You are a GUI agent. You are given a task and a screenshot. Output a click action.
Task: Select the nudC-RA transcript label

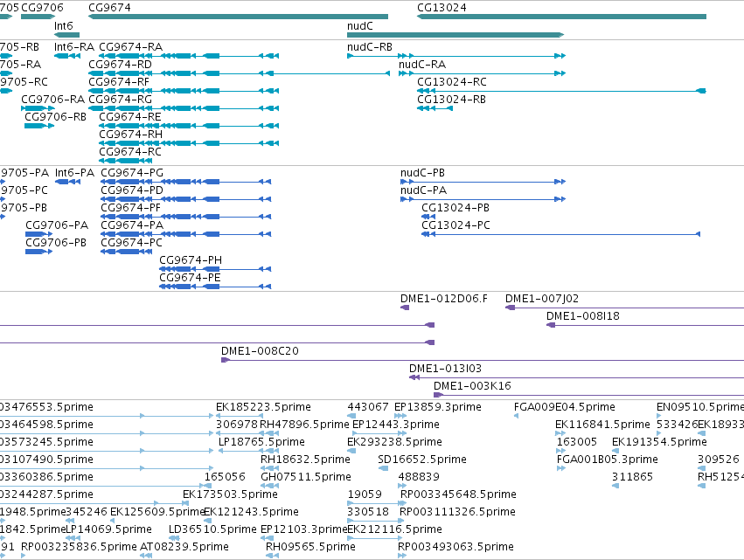pos(421,65)
